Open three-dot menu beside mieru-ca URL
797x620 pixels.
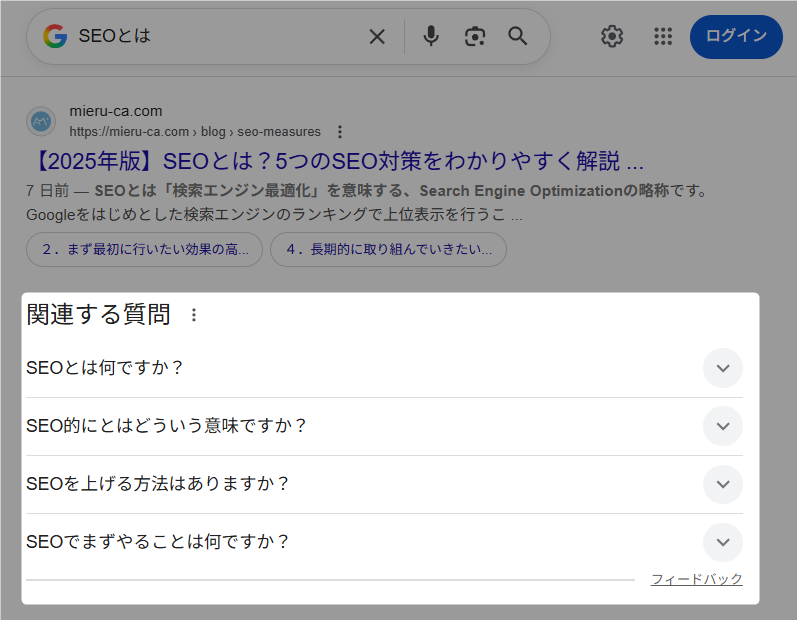click(x=340, y=132)
